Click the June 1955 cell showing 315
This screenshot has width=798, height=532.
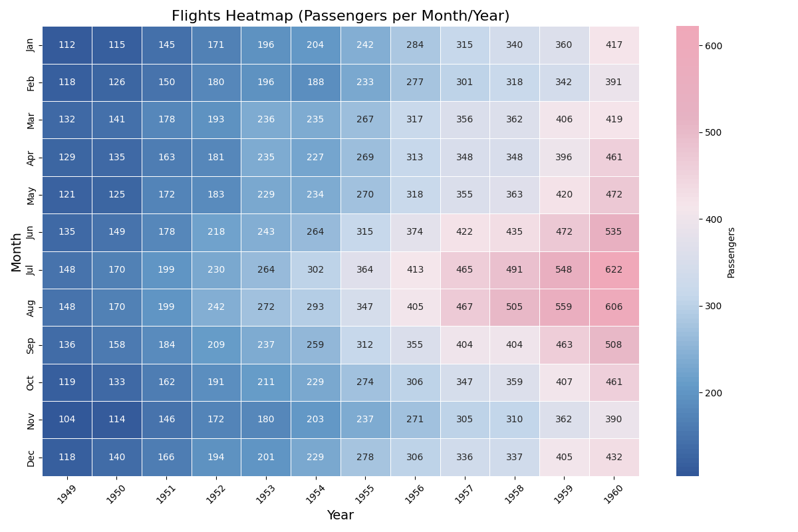point(365,232)
